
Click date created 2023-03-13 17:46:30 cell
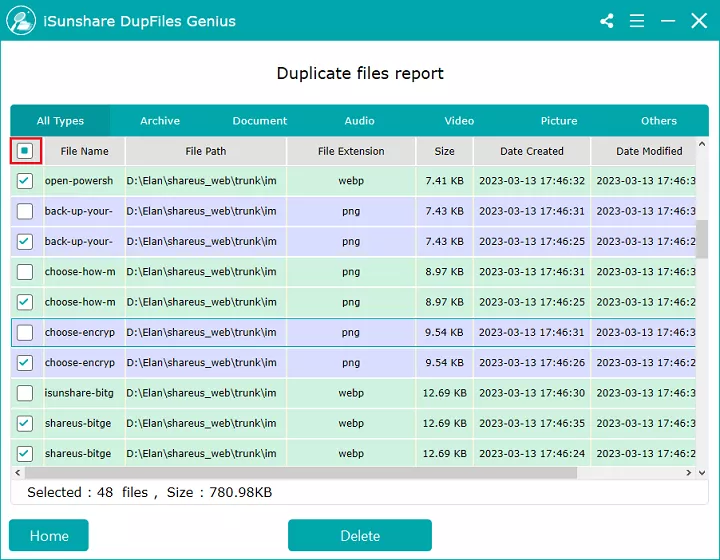532,393
